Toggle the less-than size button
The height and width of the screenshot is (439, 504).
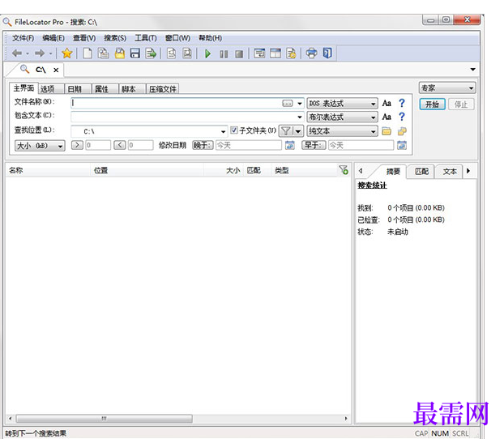(x=120, y=145)
